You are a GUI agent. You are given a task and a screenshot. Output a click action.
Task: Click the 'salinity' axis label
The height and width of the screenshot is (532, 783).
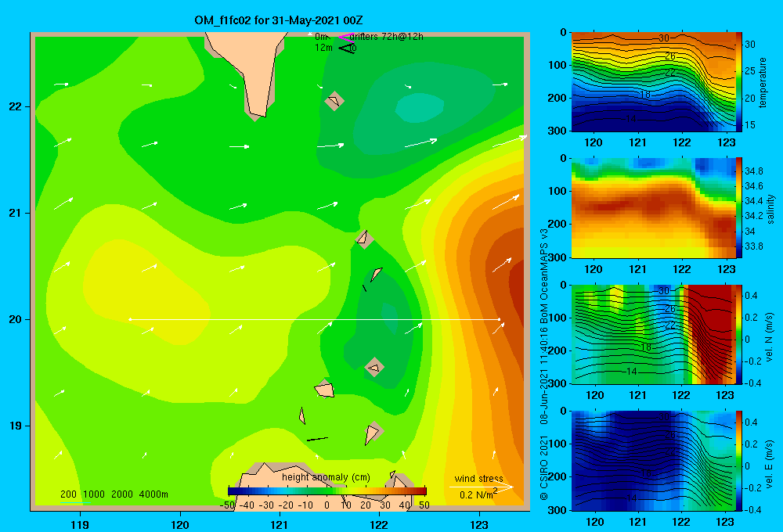(771, 209)
